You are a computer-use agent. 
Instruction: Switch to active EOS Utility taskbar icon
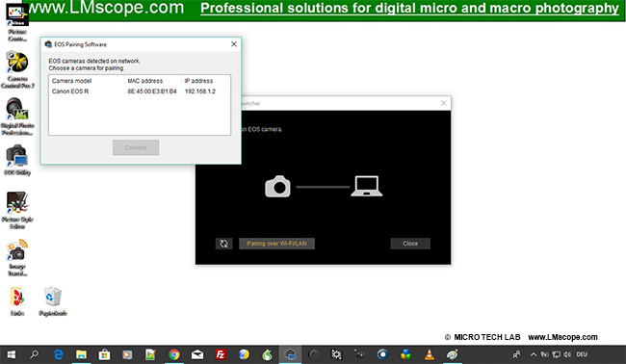tap(290, 354)
